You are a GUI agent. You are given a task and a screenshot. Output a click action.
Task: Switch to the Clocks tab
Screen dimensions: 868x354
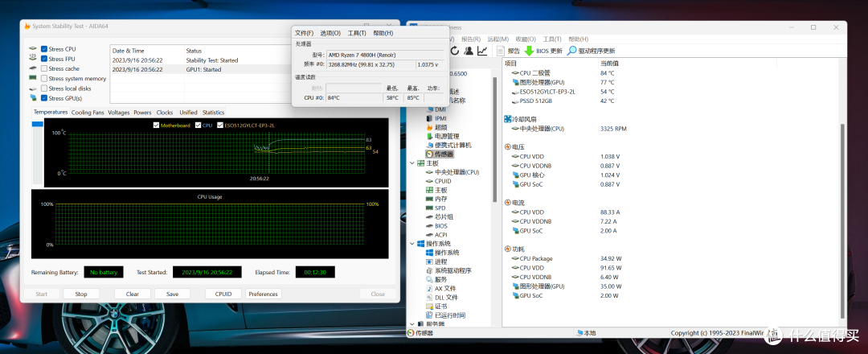coord(165,113)
